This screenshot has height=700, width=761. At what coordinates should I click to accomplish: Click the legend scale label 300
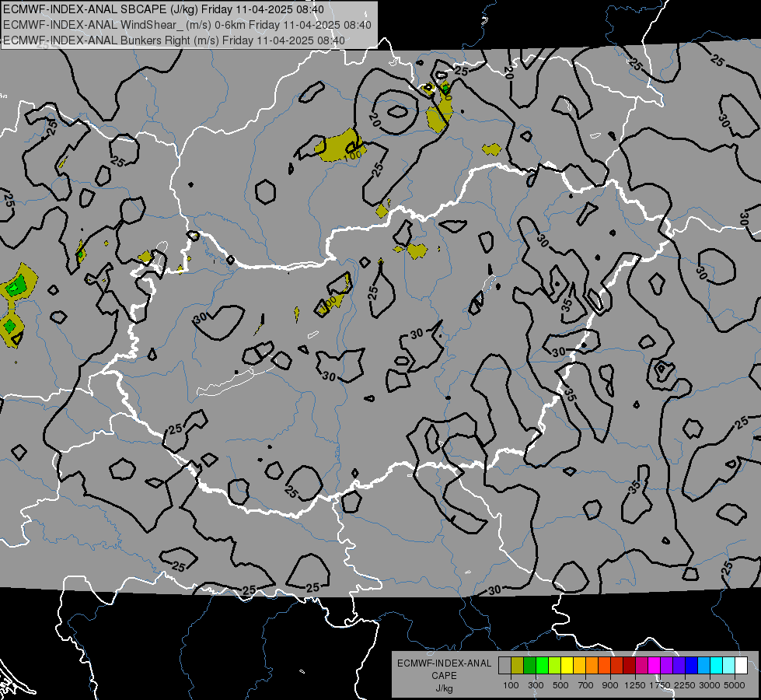(x=536, y=685)
